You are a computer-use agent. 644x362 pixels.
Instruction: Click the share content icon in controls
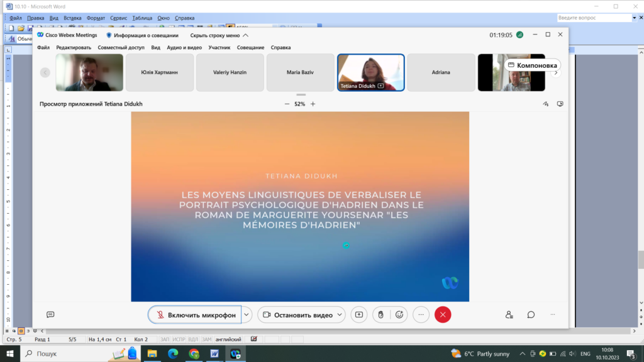[x=359, y=315]
